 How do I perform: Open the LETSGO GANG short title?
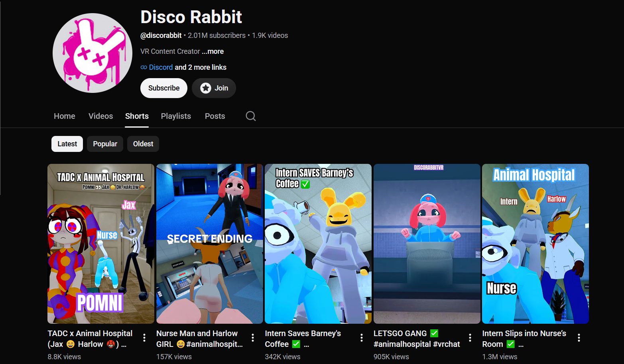(x=417, y=338)
